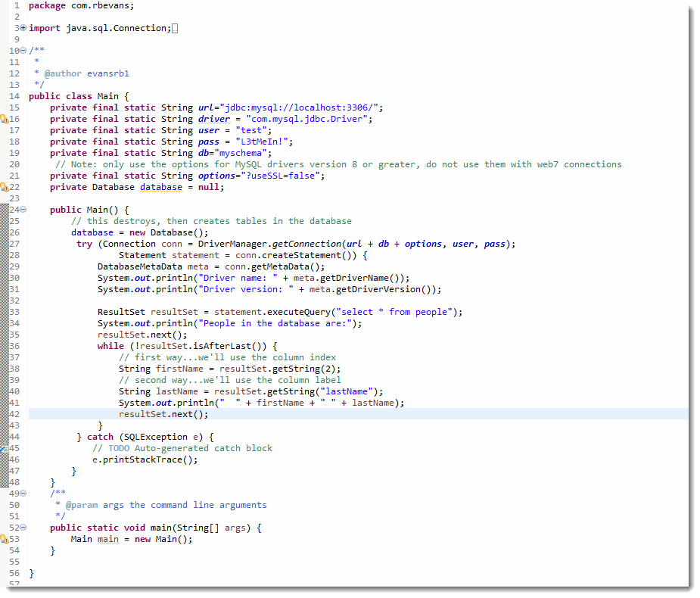Collapse the Javadoc comment at line 10
700x598 pixels.
tap(23, 51)
